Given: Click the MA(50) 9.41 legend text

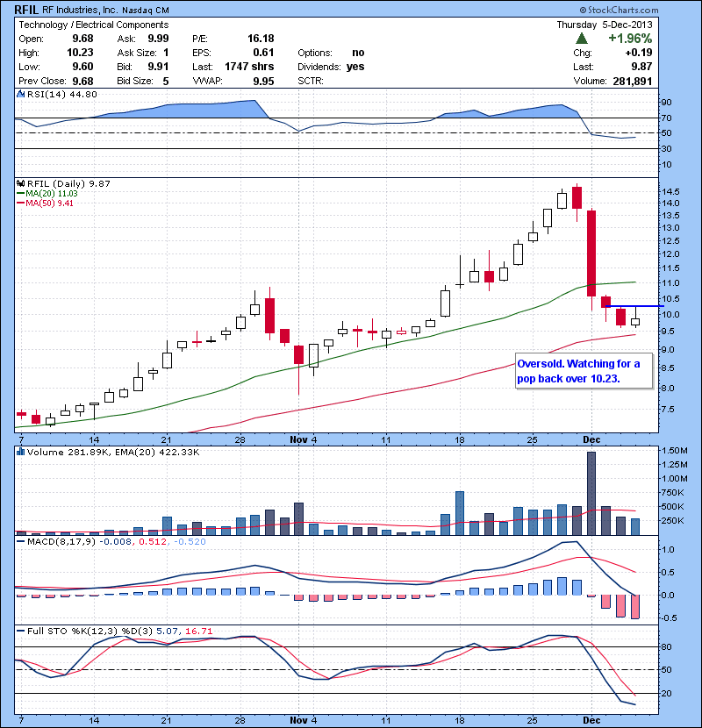Looking at the screenshot, I should tap(49, 203).
